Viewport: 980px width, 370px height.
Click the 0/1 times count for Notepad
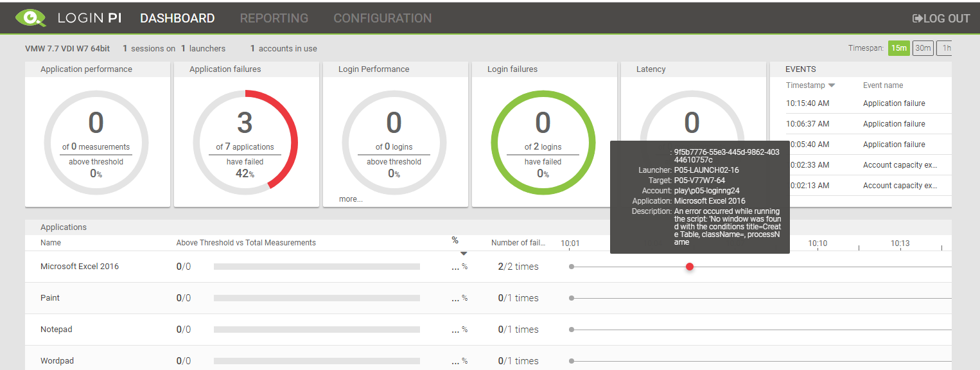click(x=518, y=330)
